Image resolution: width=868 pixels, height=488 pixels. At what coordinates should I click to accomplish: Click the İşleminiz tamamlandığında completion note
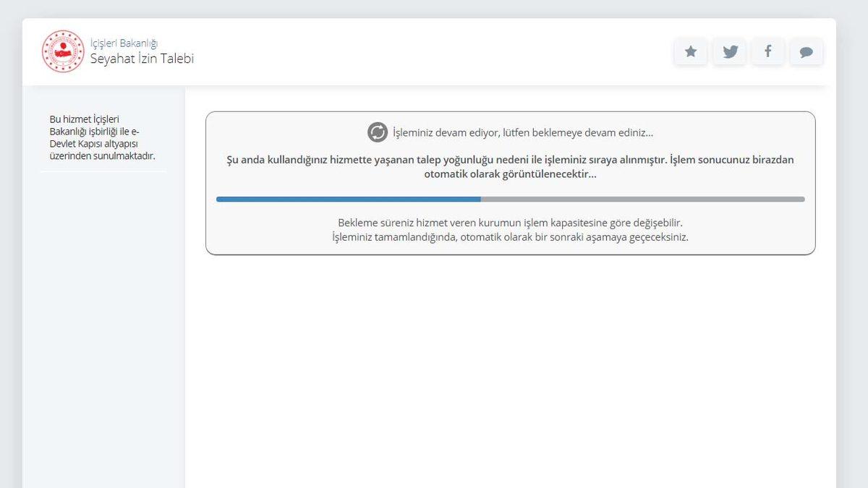coord(509,237)
